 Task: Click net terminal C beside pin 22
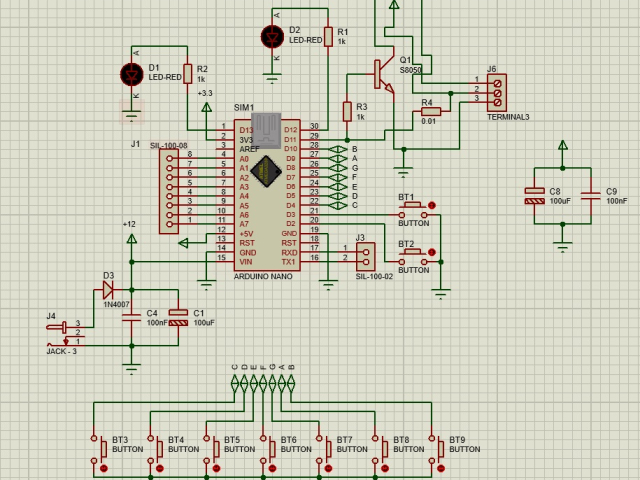(338, 205)
